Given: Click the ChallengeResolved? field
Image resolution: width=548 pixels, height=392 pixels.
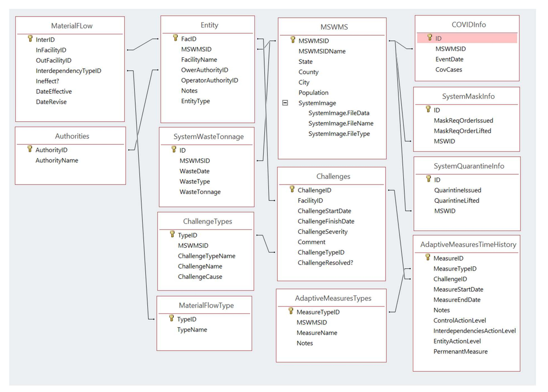Looking at the screenshot, I should pos(325,263).
